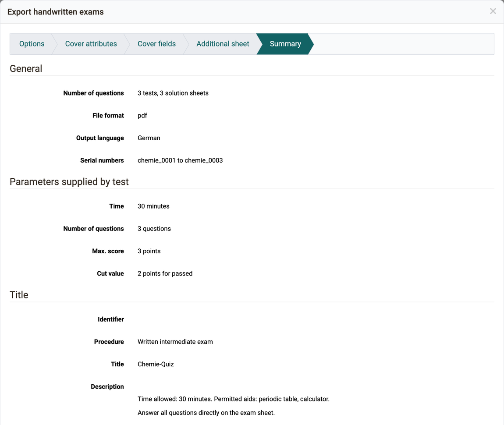Switch to the Cover fields step

(156, 44)
